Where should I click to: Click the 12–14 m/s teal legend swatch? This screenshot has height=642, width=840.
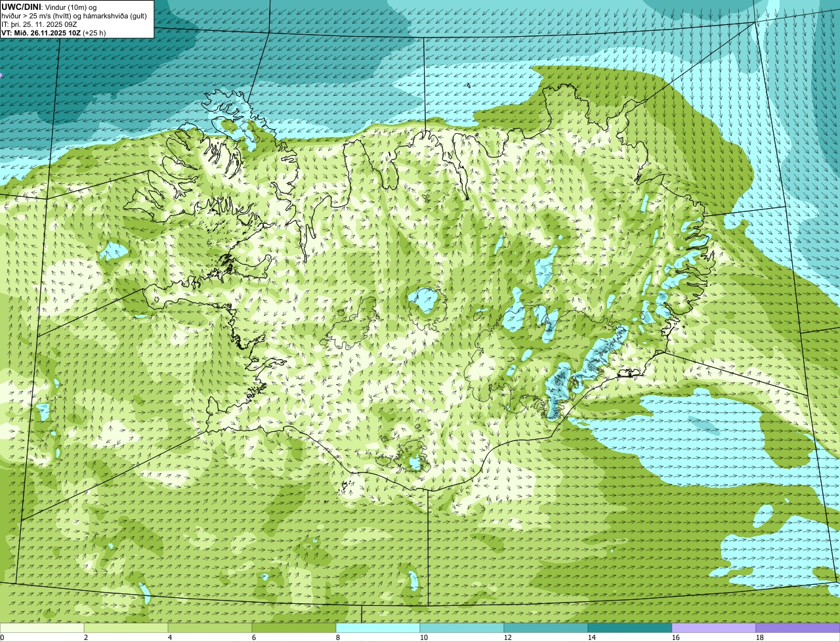click(x=546, y=628)
